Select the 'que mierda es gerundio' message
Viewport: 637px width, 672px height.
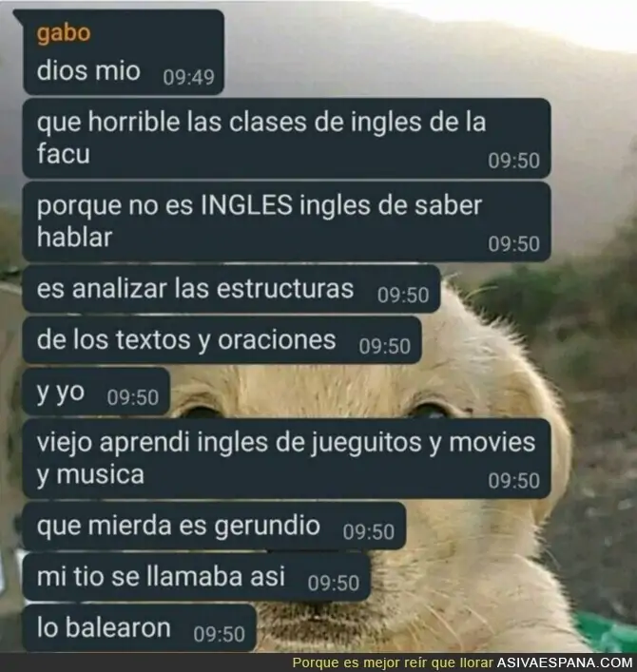(214, 527)
